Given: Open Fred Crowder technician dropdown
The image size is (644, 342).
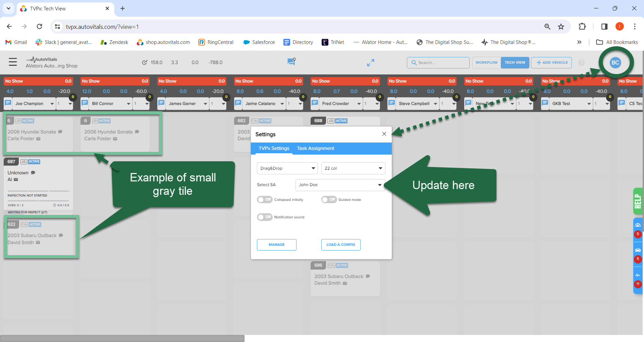Looking at the screenshot, I should (x=341, y=104).
